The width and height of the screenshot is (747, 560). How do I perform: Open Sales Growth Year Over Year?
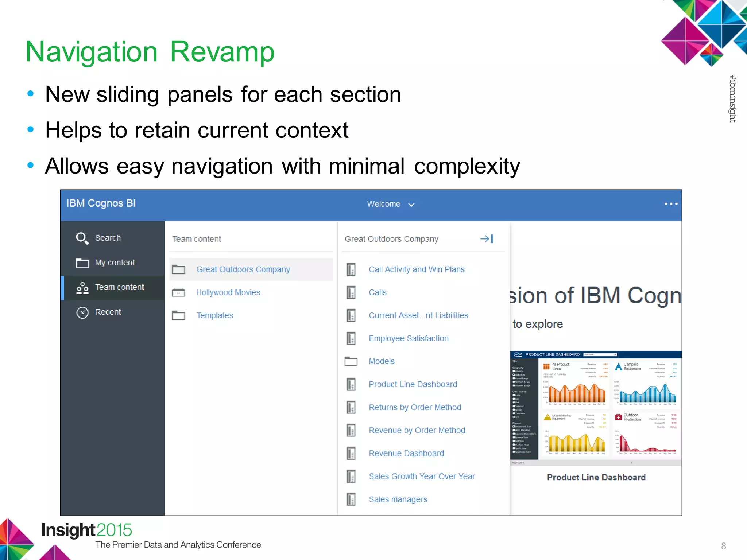click(x=422, y=476)
